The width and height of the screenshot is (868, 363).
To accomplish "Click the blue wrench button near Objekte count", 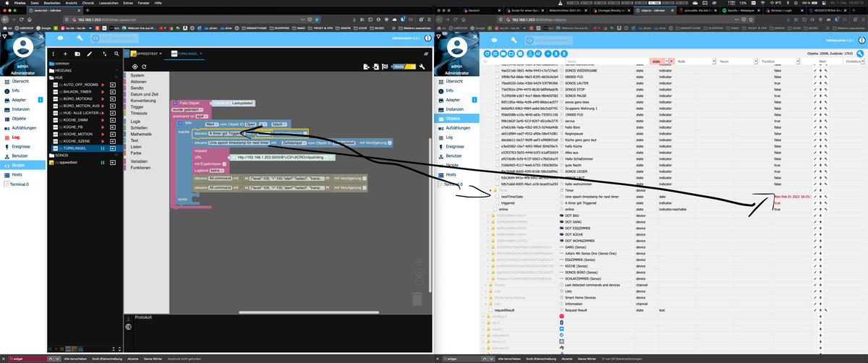I will click(859, 54).
